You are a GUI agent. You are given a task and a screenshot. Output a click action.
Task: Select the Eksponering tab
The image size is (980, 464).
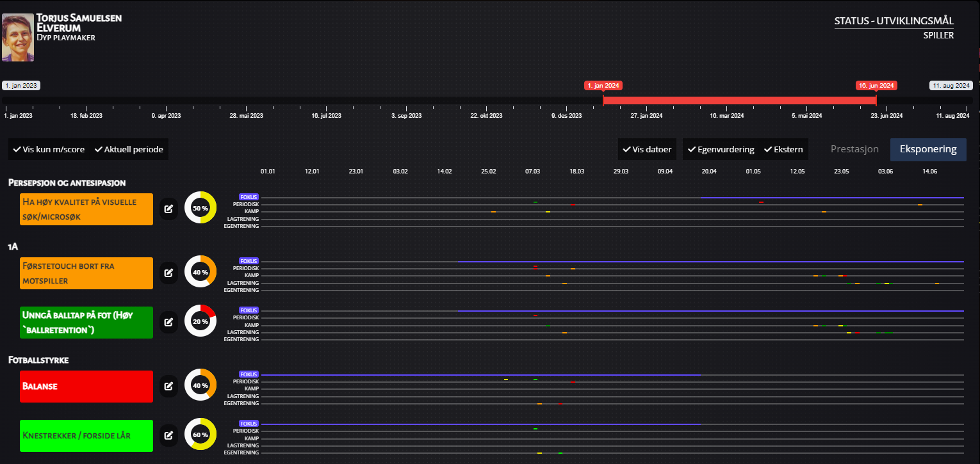click(x=927, y=149)
